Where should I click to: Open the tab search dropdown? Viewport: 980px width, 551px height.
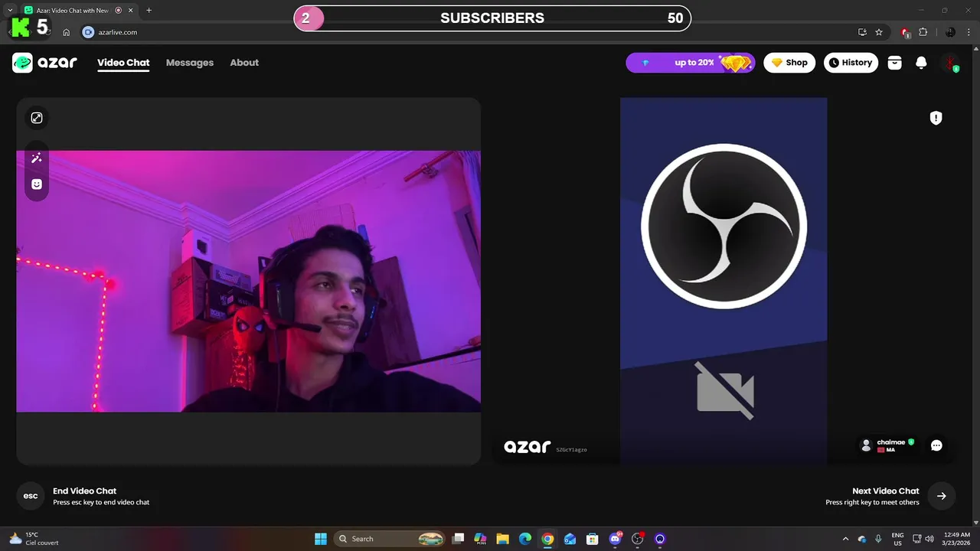[x=10, y=11]
